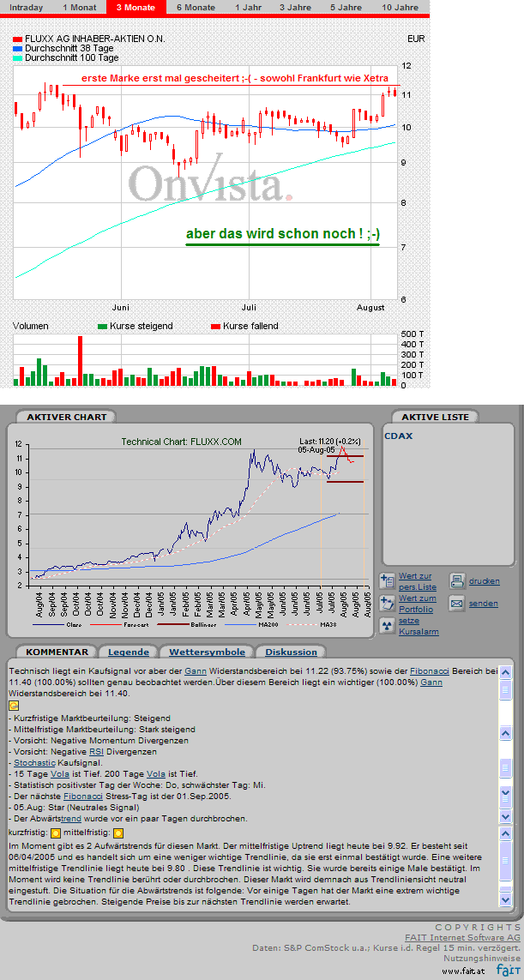
Task: Switch chart to 6 Monate
Action: pyautogui.click(x=196, y=8)
